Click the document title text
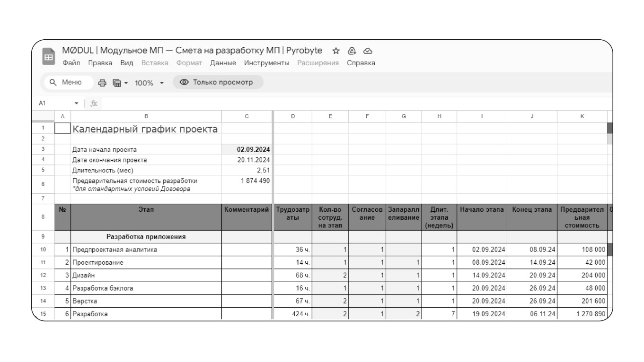The height and width of the screenshot is (362, 644). [192, 51]
